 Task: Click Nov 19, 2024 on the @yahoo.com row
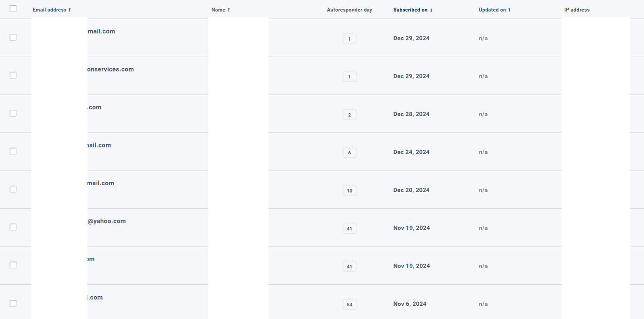pyautogui.click(x=411, y=228)
